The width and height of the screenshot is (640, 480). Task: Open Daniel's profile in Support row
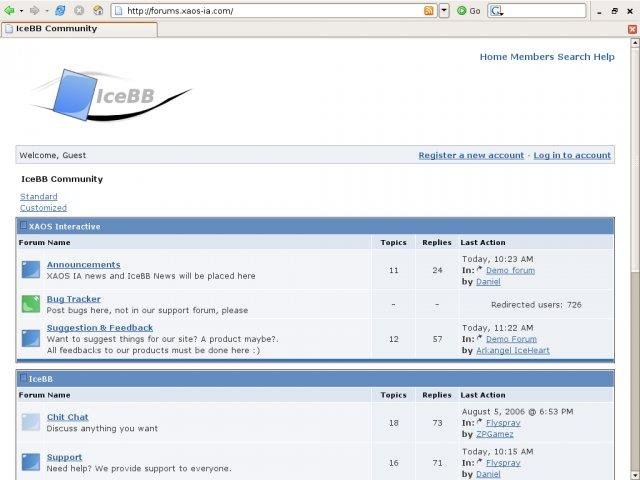tap(488, 474)
